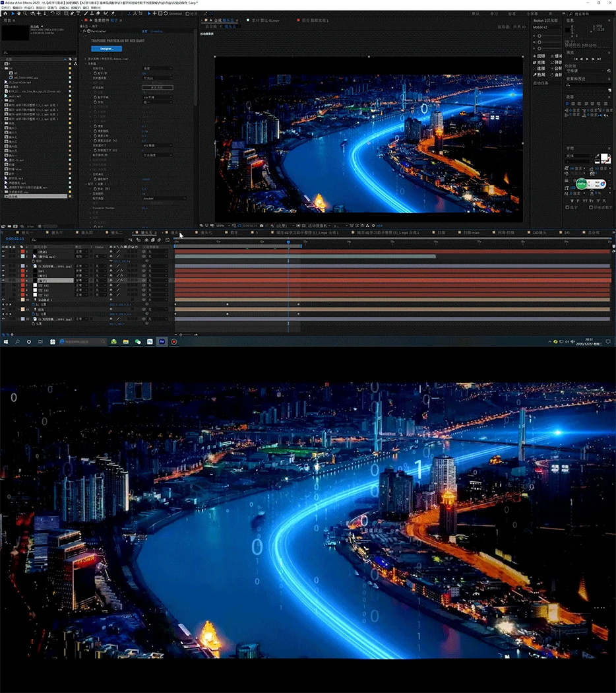
Task: Open the 启动任务 dropdown in Motion panel
Action: coord(547,83)
